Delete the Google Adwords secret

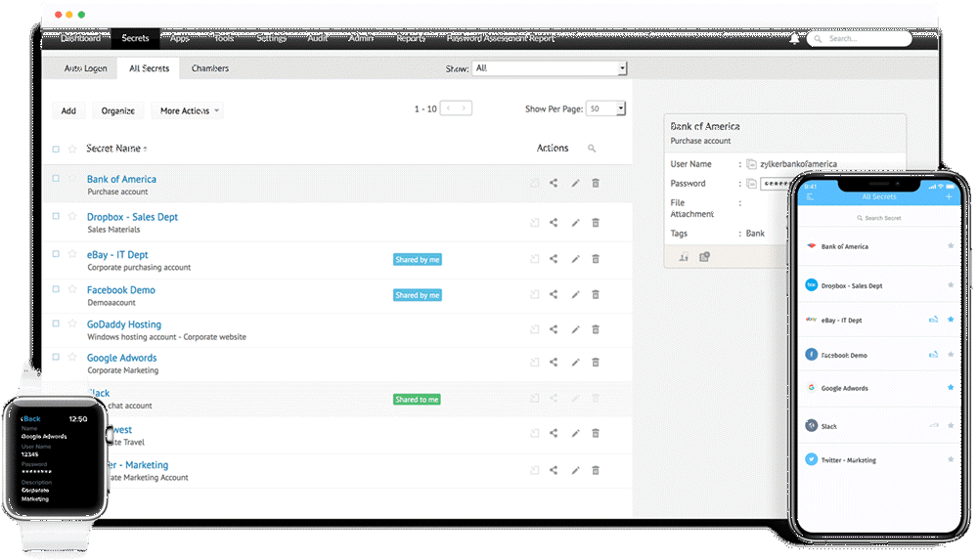pyautogui.click(x=596, y=362)
